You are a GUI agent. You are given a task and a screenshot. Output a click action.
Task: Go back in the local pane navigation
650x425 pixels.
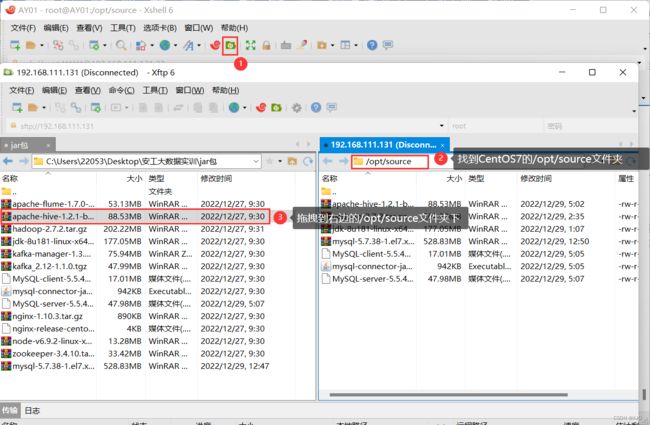(7, 161)
